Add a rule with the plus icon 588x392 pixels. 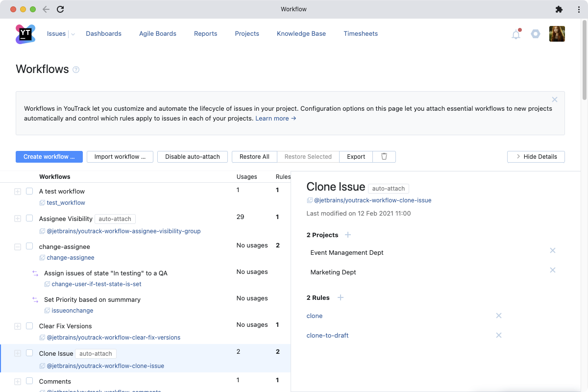[341, 298]
